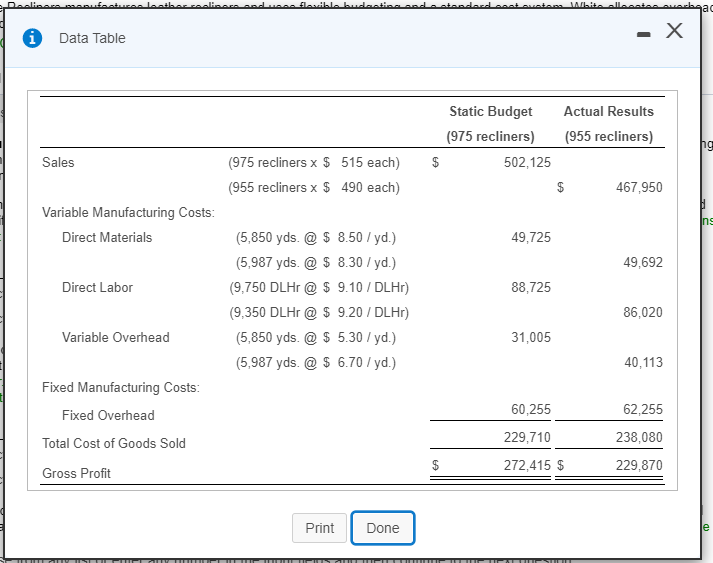The image size is (713, 563).
Task: Click the Total Cost of Goods Sold label
Action: coord(114,443)
